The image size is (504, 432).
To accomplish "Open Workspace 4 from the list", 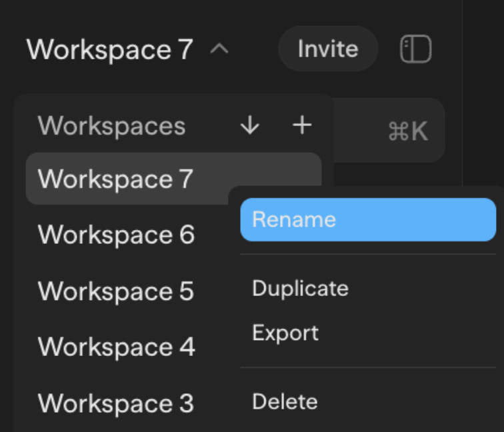I will coord(116,347).
